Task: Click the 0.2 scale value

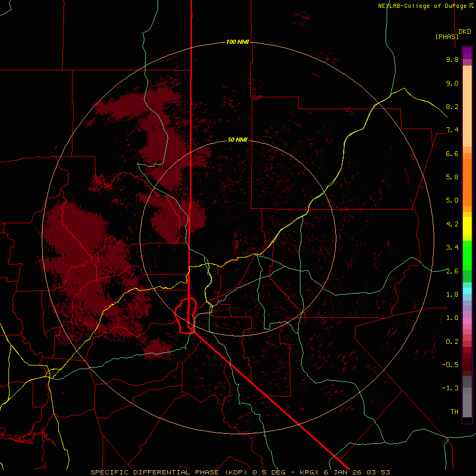Action: pos(452,341)
